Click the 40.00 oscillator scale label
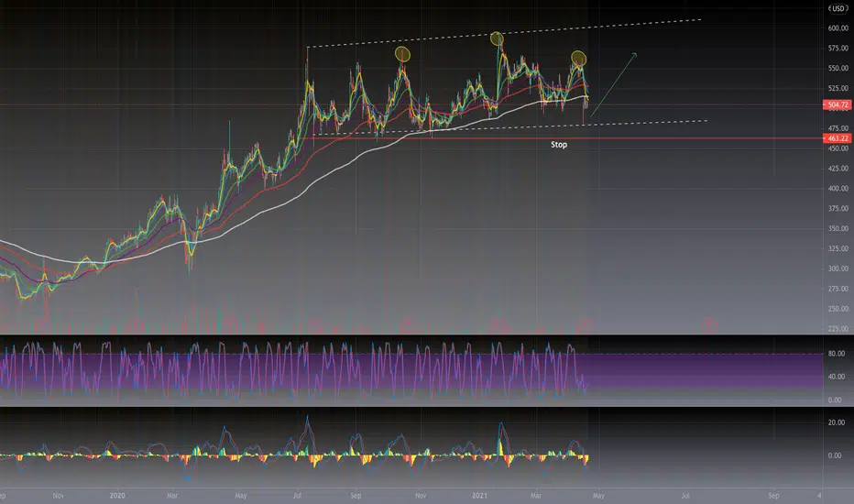This screenshot has height=504, width=854. tap(836, 377)
